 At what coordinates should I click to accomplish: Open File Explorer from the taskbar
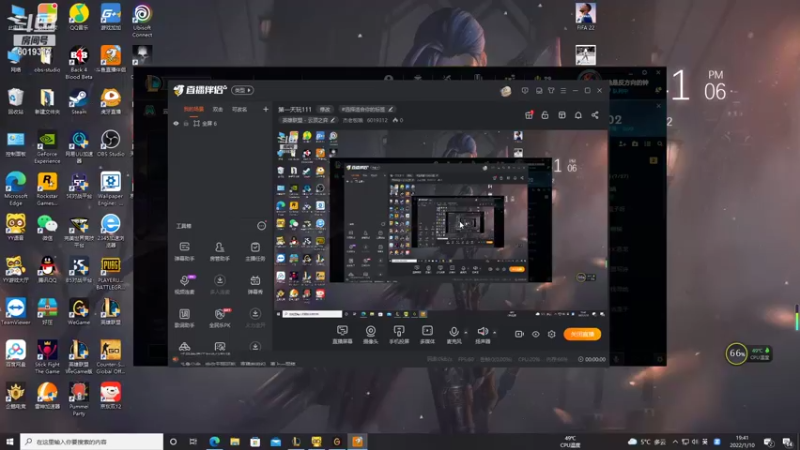(235, 441)
